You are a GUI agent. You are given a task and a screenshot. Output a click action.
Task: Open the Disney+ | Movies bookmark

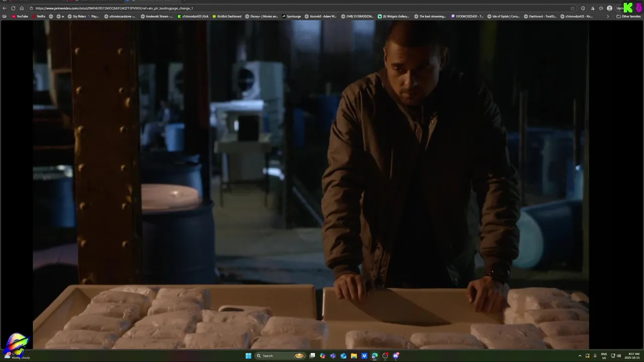click(262, 16)
